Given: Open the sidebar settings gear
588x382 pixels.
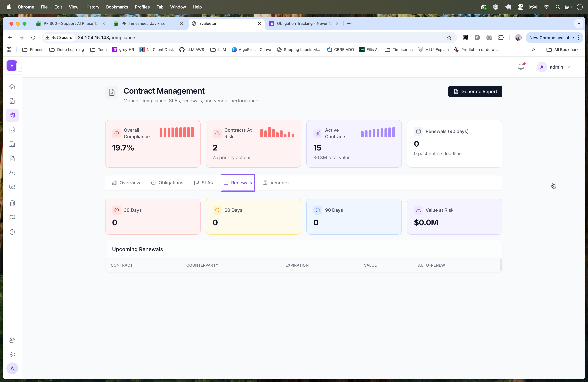Looking at the screenshot, I should point(12,354).
